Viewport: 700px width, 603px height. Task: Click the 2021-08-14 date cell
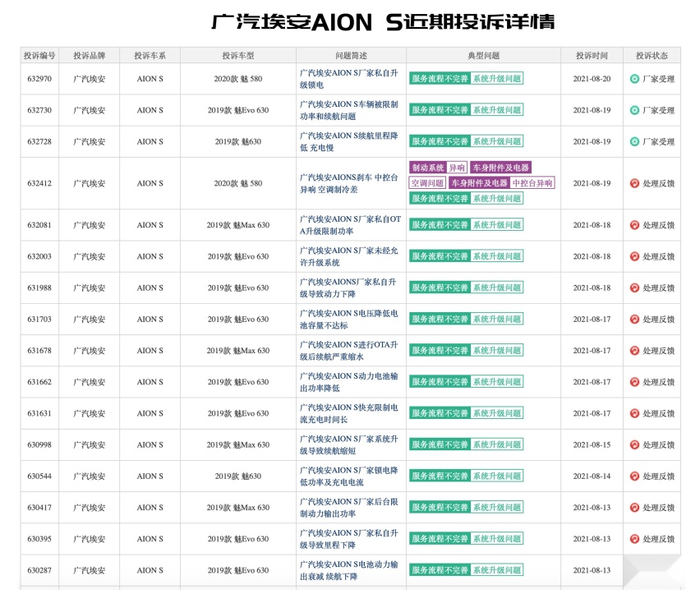[x=592, y=476]
